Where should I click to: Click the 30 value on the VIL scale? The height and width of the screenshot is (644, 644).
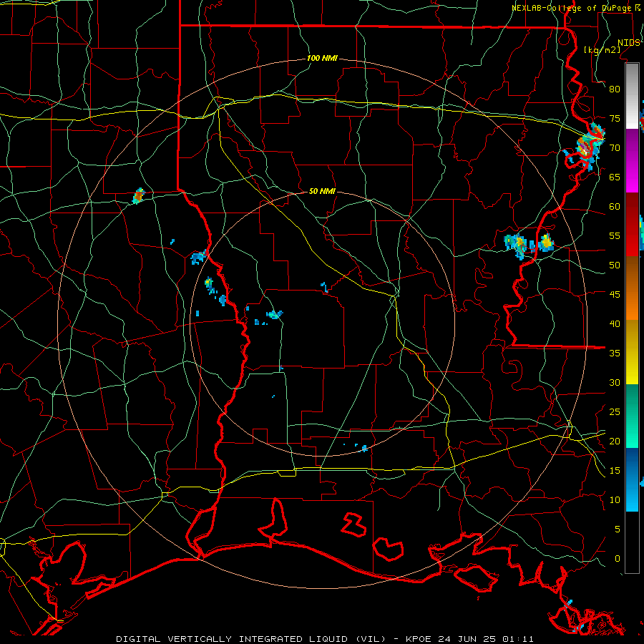tap(615, 383)
